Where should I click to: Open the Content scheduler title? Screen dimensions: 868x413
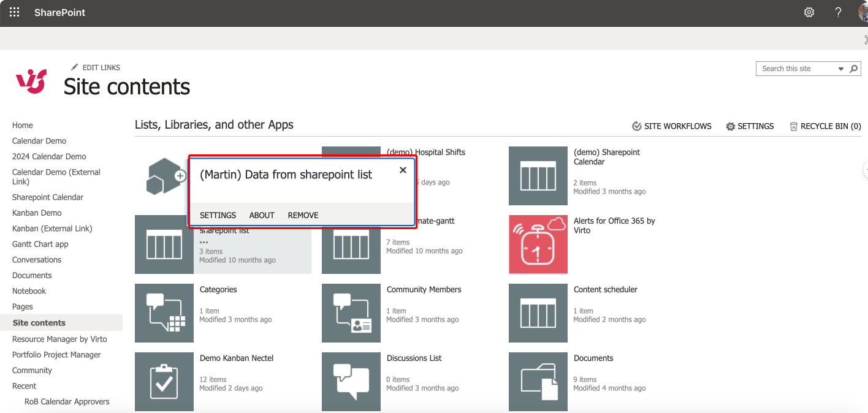coord(606,289)
